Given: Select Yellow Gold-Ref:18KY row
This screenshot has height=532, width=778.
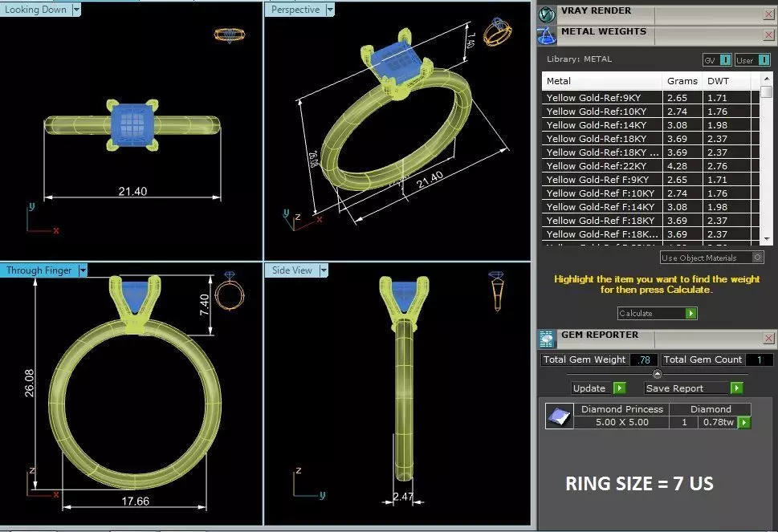Looking at the screenshot, I should (650, 139).
